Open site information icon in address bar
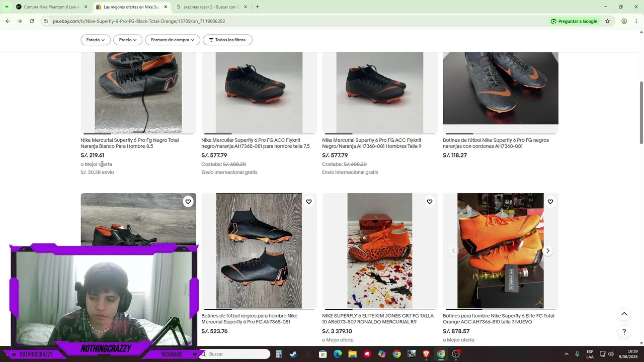Screen dimensions: 644x362 pyautogui.click(x=46, y=21)
